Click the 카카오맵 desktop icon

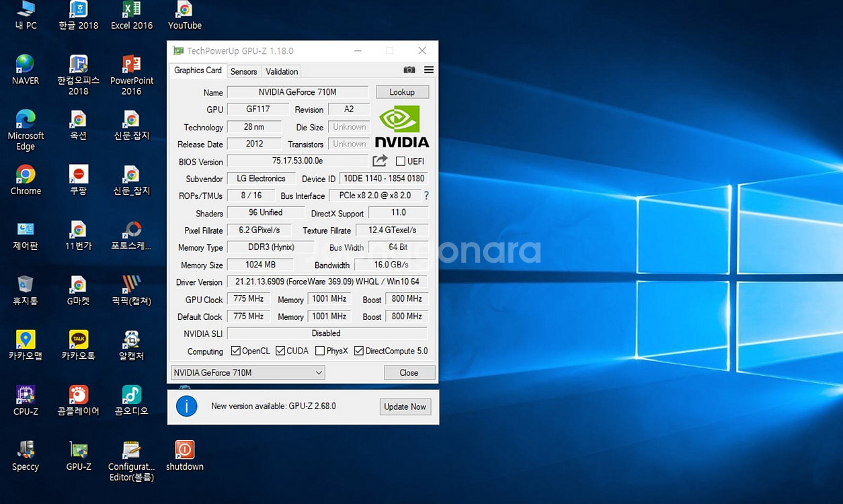coord(26,345)
